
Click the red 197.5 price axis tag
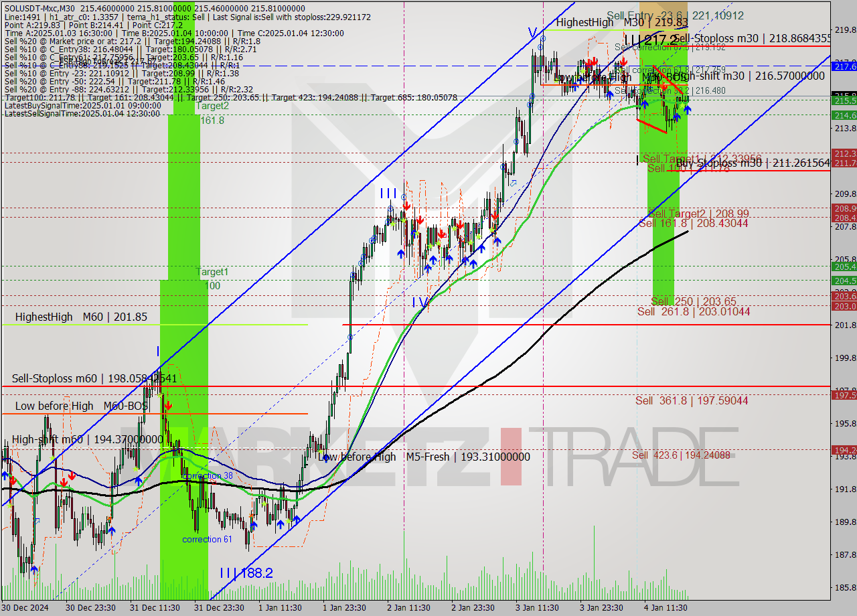click(x=844, y=395)
